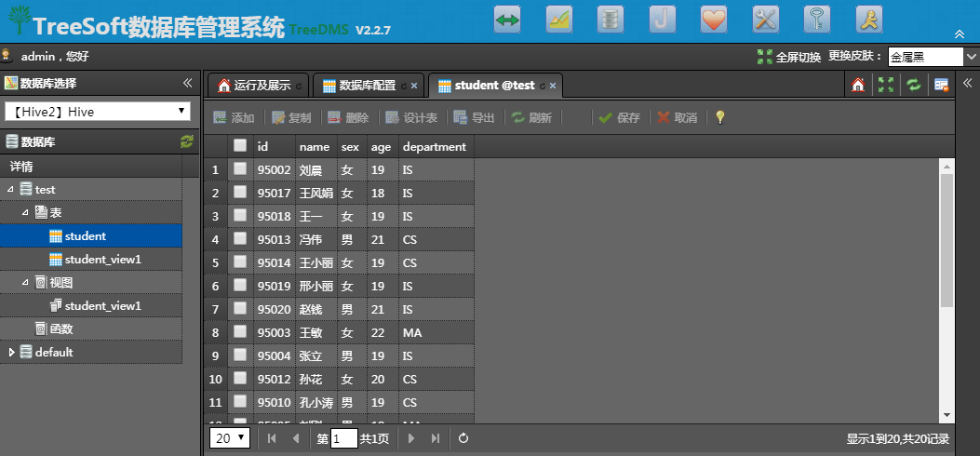This screenshot has height=456, width=980.
Task: Click the page number input field
Action: point(344,438)
